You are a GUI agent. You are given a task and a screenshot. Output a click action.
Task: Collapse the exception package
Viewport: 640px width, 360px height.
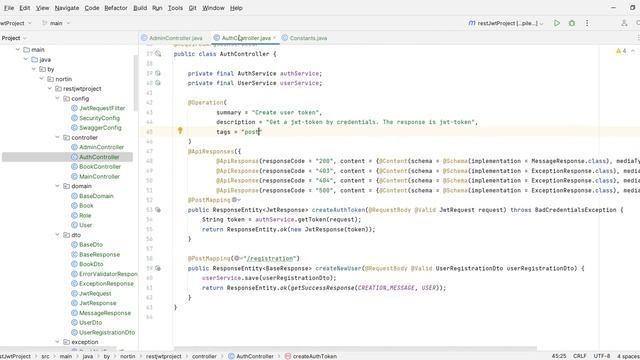point(58,342)
